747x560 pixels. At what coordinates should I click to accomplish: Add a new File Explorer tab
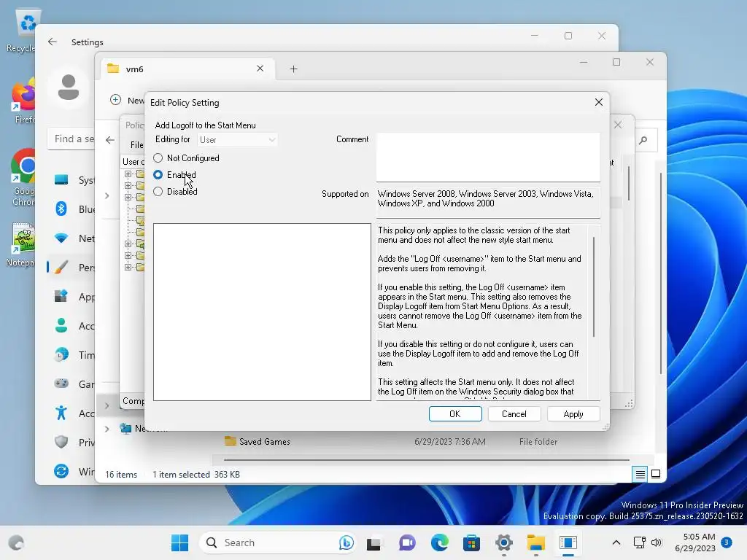(293, 69)
